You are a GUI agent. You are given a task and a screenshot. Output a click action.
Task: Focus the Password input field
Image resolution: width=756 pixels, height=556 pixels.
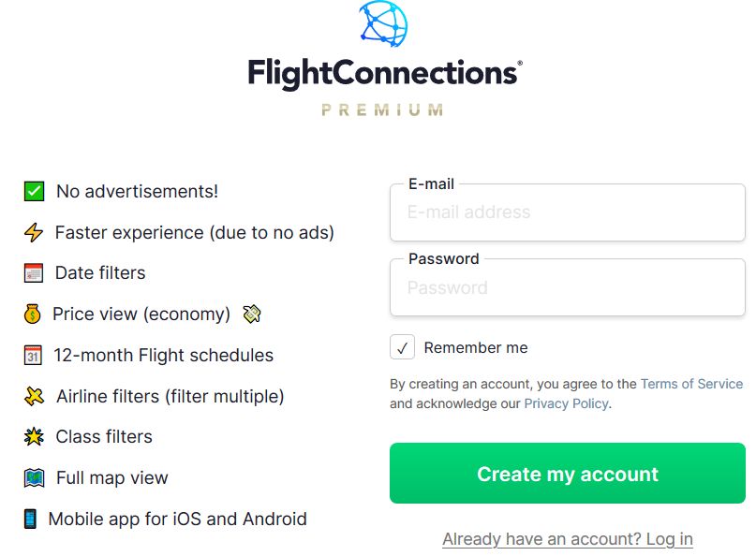tap(568, 287)
